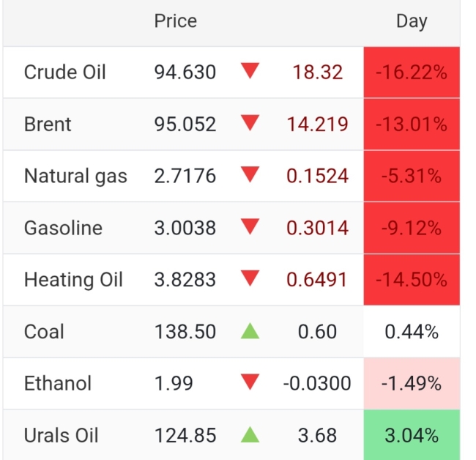The image size is (476, 460).
Task: Click the Heating Oil price 3.8283
Action: [x=185, y=280]
